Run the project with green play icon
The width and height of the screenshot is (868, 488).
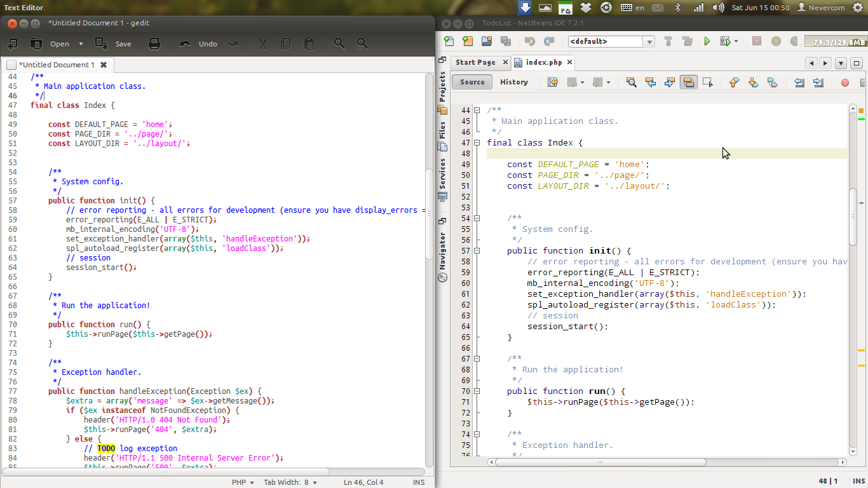coord(707,41)
